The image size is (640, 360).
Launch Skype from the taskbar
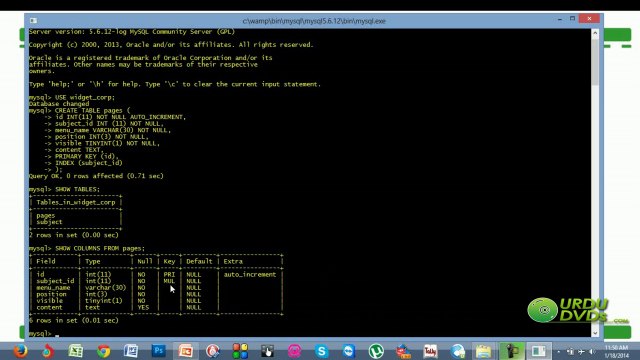pos(322,351)
